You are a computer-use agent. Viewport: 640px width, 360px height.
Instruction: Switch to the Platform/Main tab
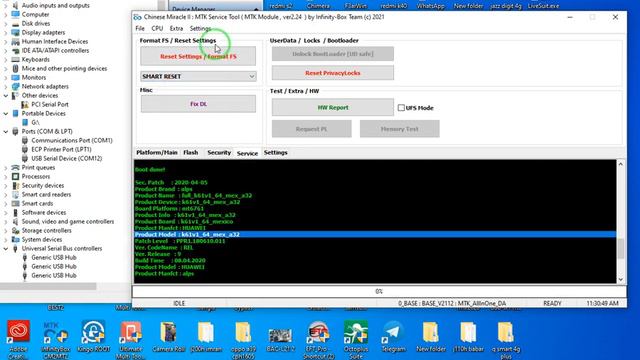[157, 153]
